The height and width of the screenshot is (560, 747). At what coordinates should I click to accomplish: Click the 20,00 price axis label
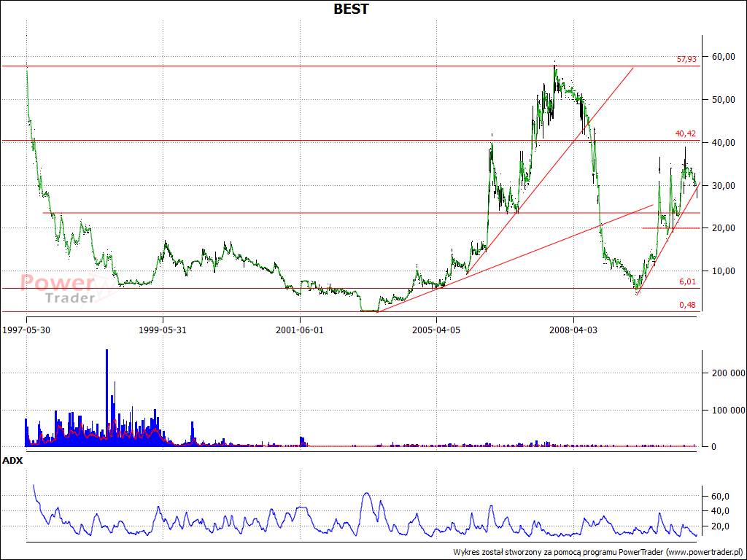[x=723, y=228]
